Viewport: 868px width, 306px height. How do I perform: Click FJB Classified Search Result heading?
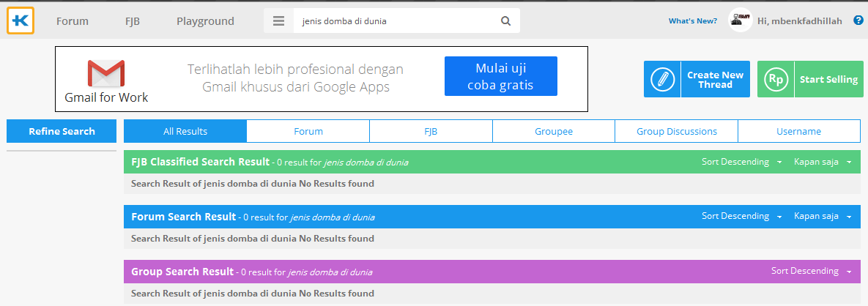[x=201, y=162]
